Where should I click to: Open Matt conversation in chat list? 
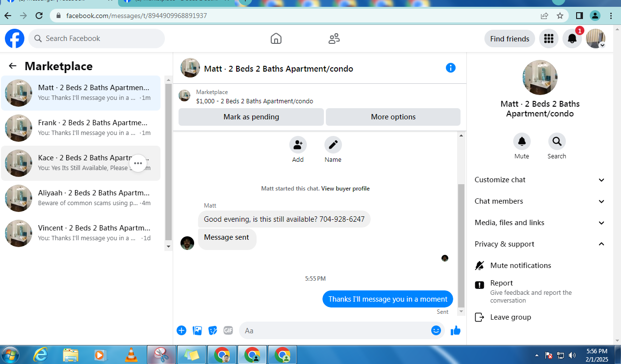click(x=81, y=93)
